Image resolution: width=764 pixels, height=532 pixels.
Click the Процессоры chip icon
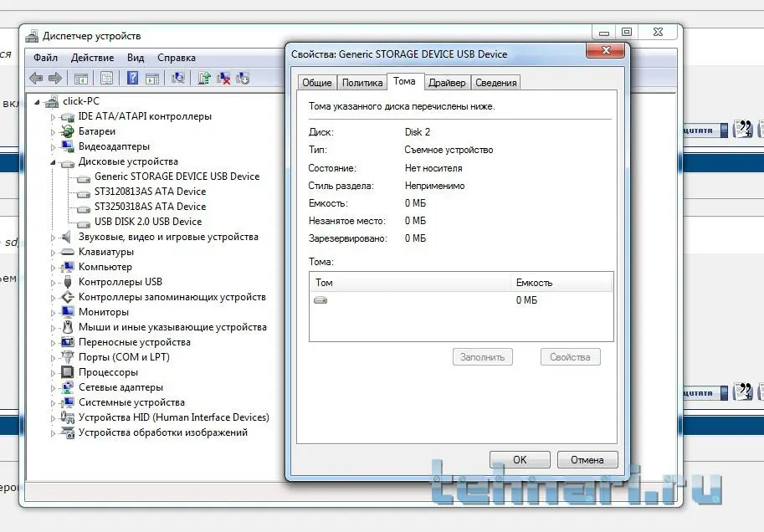pyautogui.click(x=67, y=372)
